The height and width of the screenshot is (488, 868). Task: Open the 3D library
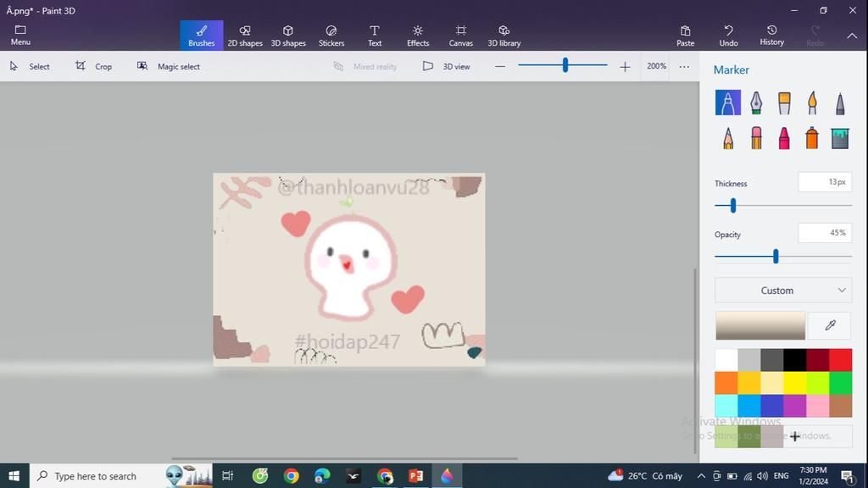point(504,36)
